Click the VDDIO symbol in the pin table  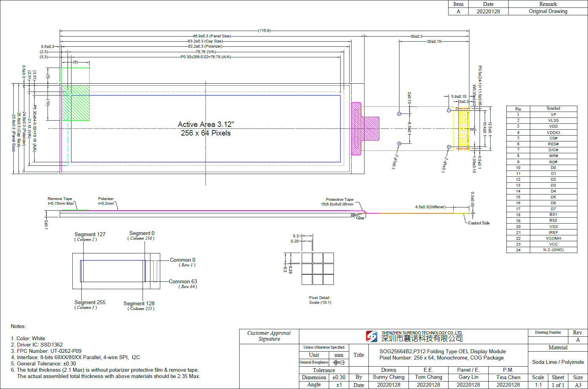click(553, 132)
